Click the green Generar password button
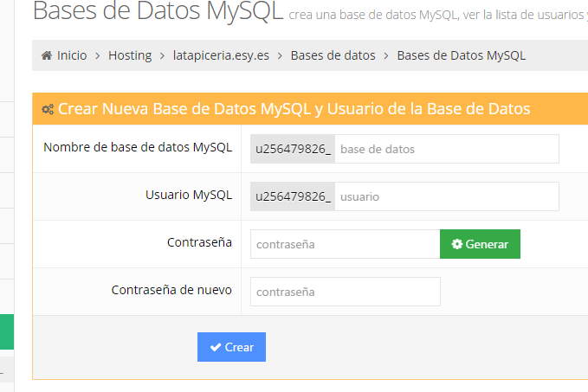This screenshot has height=392, width=588. [480, 244]
